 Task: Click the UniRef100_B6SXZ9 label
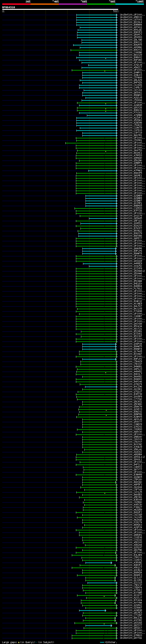pos(131,55)
